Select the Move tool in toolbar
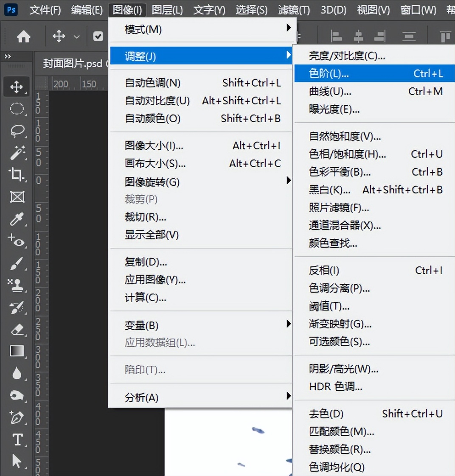 [17, 87]
